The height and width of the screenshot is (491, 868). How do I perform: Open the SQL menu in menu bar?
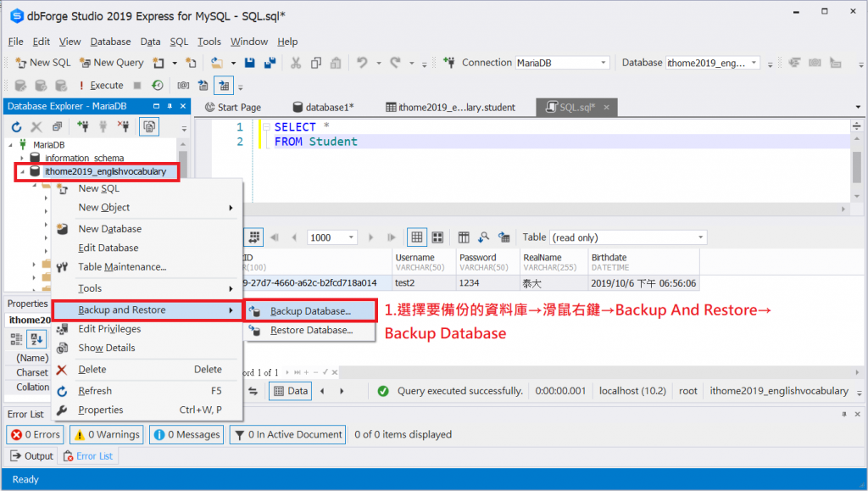179,42
